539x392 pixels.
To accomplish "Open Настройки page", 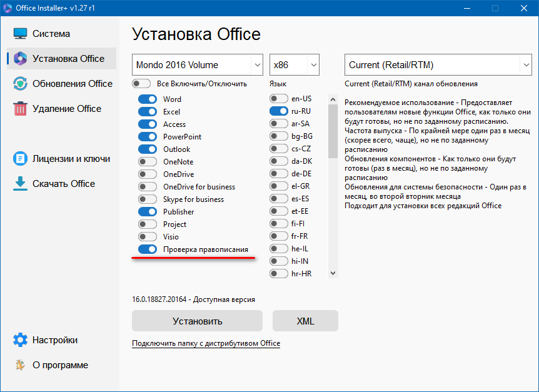I will pyautogui.click(x=61, y=339).
